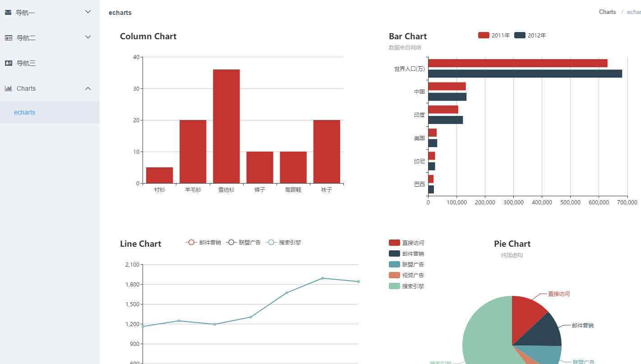Viewport: 641px width, 364px height.
Task: Open the 导航三 menu item
Action: [26, 63]
